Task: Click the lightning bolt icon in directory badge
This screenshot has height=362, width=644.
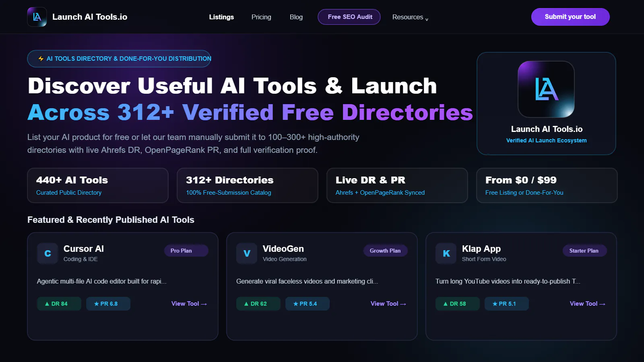Action: pyautogui.click(x=41, y=59)
